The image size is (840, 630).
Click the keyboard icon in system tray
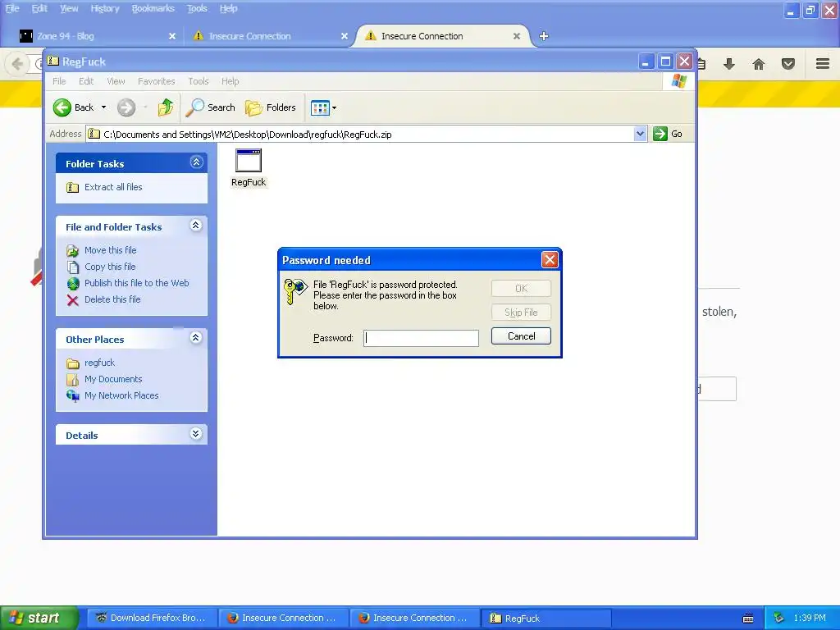click(x=748, y=619)
